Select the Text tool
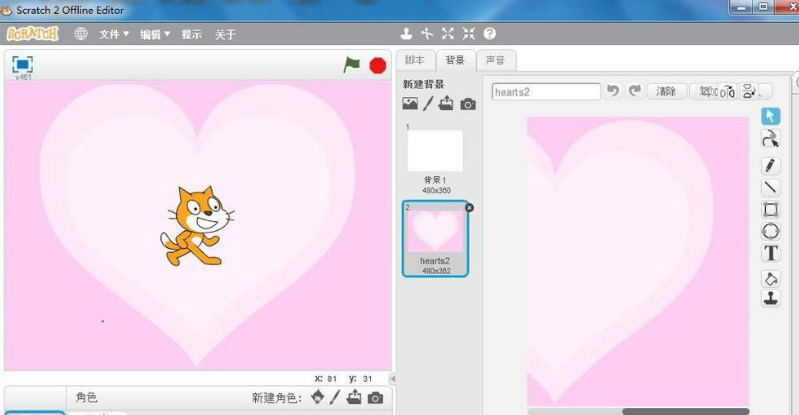Viewport: 799px width, 415px height. [771, 253]
